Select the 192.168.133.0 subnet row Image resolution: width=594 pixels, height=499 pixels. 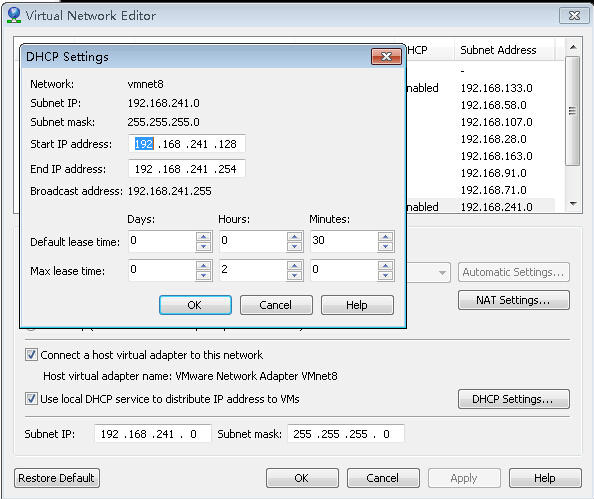coord(496,88)
